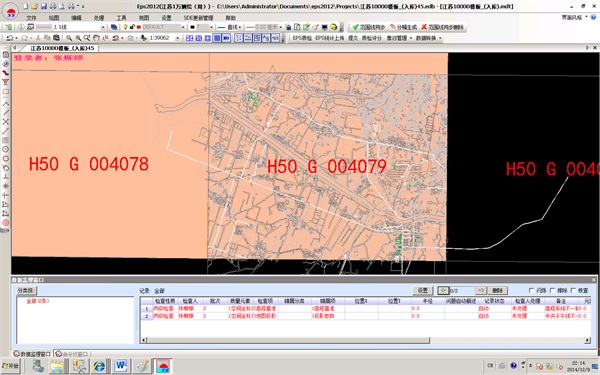The image size is (600, 375).
Task: Click the 删除 button in the data panel
Action: click(497, 290)
